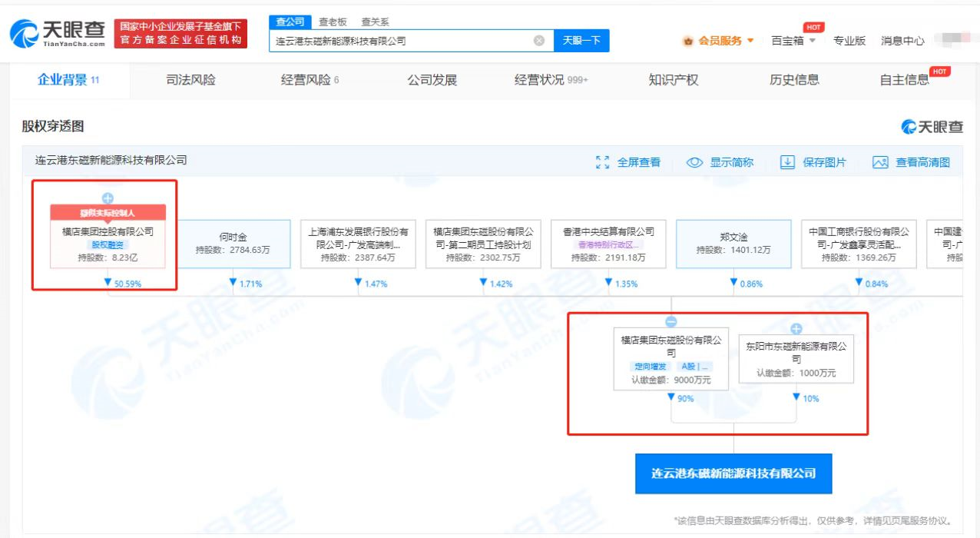Select the 香港中央结算有限公司 card
Screen dimensions: 980x538
pyautogui.click(x=608, y=244)
